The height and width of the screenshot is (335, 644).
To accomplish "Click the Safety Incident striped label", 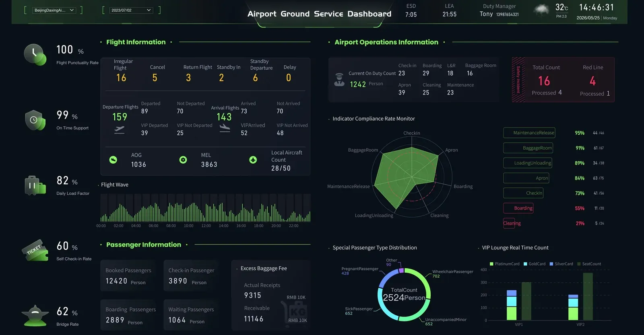I will pyautogui.click(x=518, y=80).
